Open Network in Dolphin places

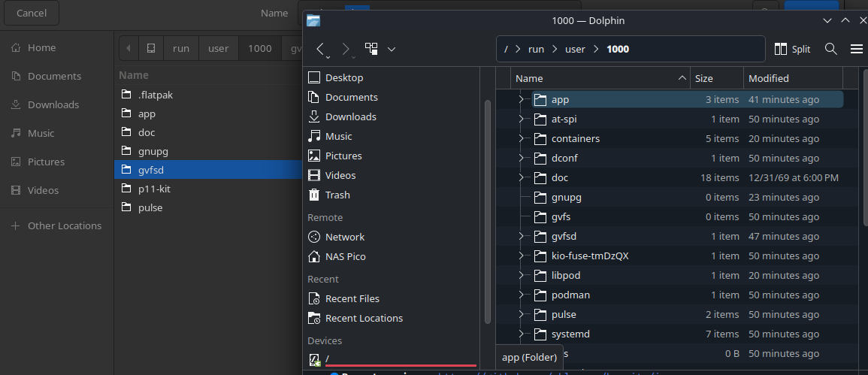coord(336,237)
